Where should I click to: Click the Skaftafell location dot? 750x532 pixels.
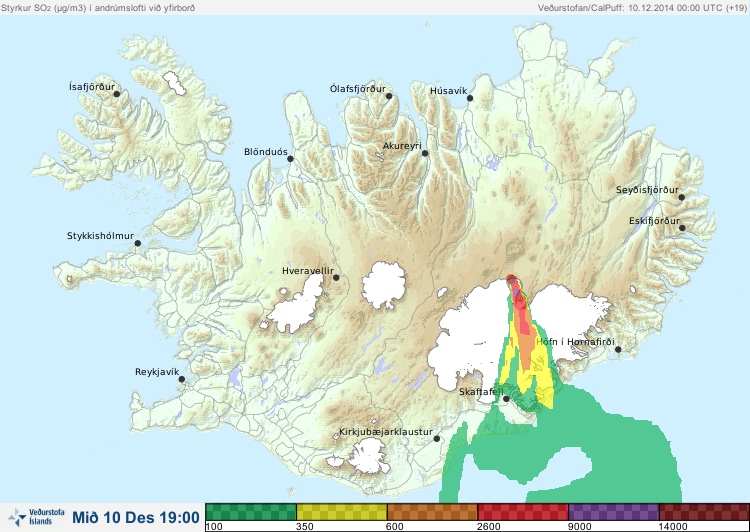506,399
